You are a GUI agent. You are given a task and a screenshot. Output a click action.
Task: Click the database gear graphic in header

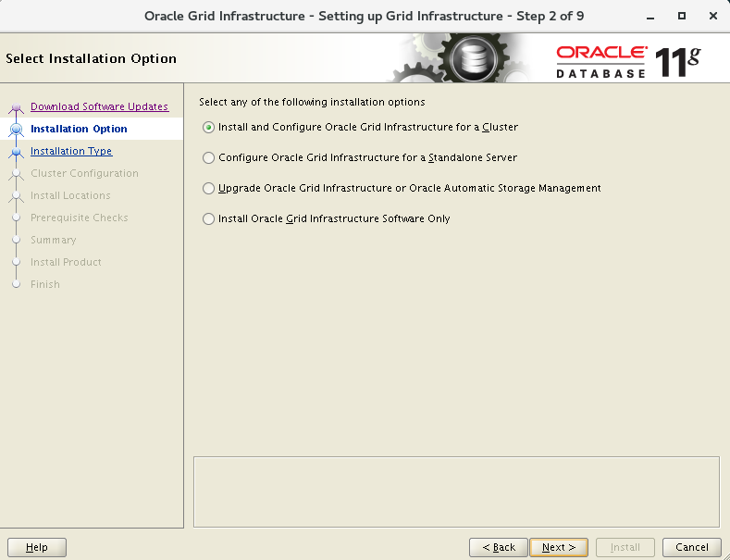pyautogui.click(x=474, y=58)
